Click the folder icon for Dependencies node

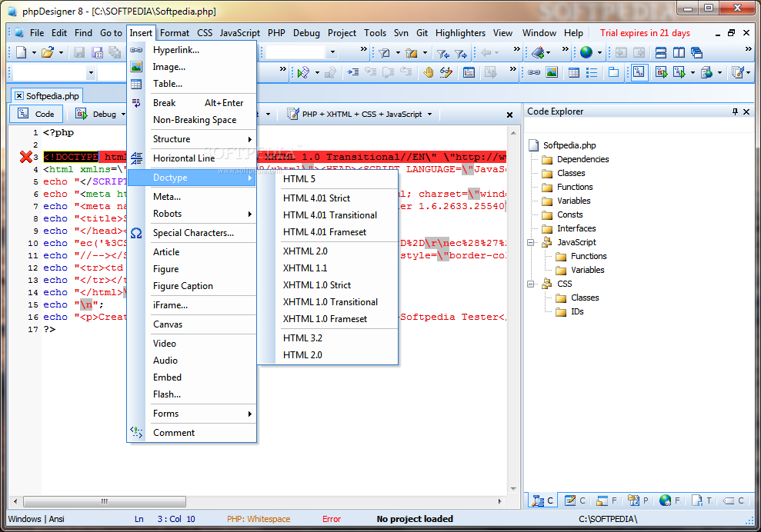547,160
